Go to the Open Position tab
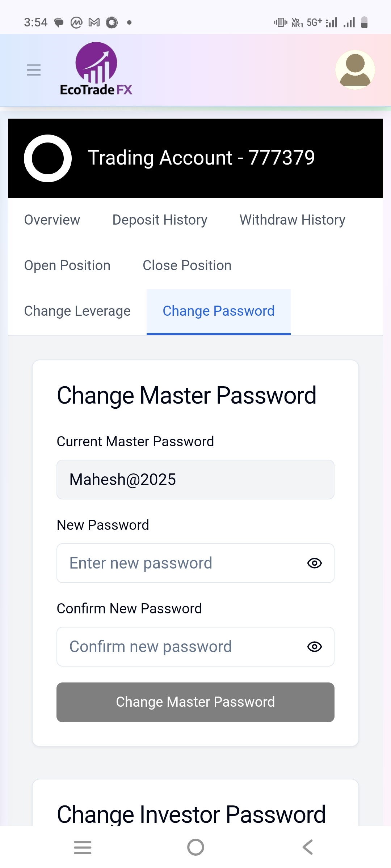391x868 pixels. point(67,265)
